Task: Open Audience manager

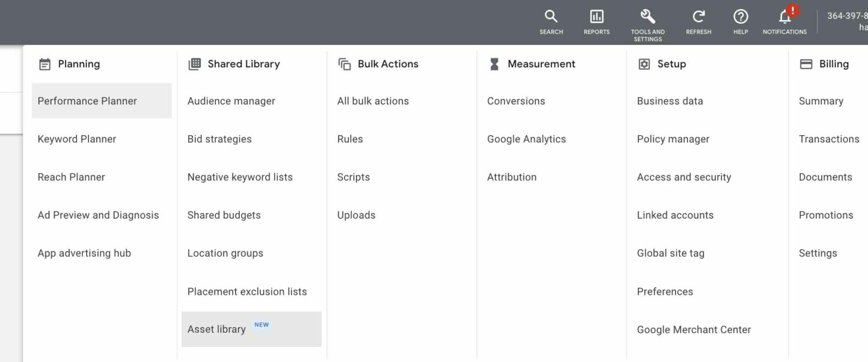Action: [231, 101]
